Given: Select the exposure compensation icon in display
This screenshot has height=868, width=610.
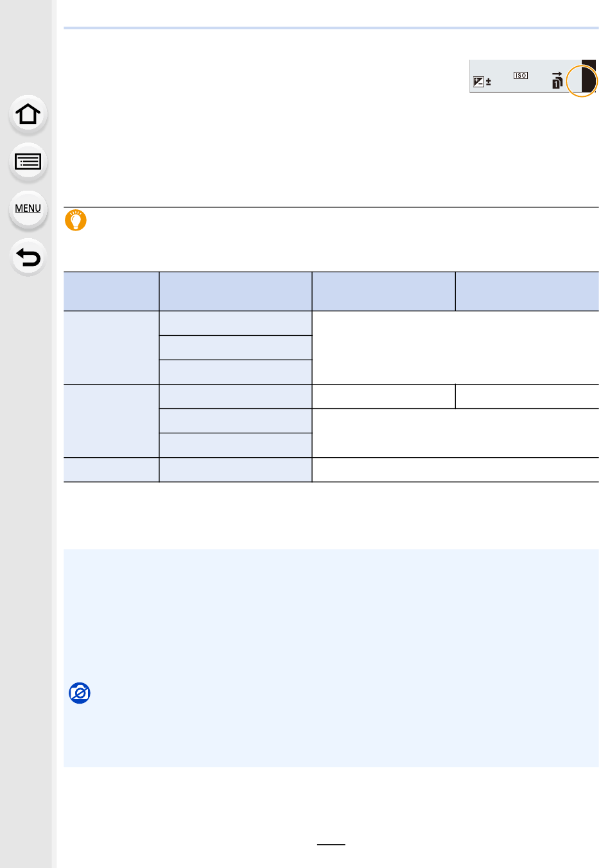Looking at the screenshot, I should point(478,82).
